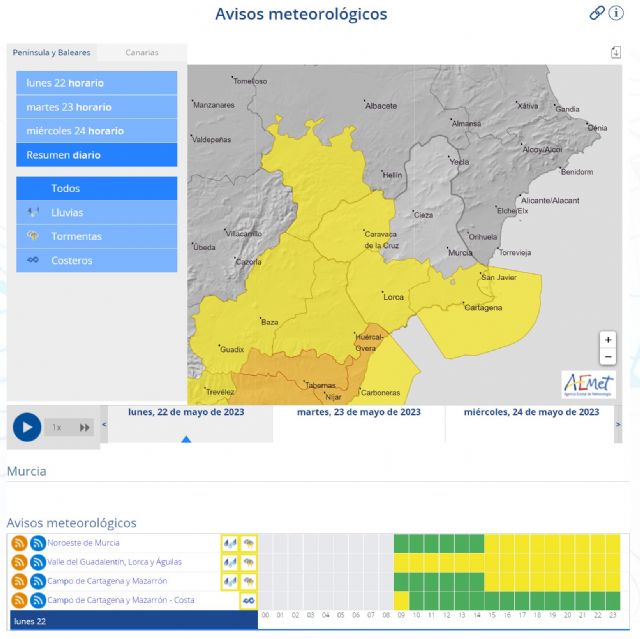Click green 09h cell in Noroeste de Murcia row
Viewport: 640px width, 639px height.
point(401,543)
